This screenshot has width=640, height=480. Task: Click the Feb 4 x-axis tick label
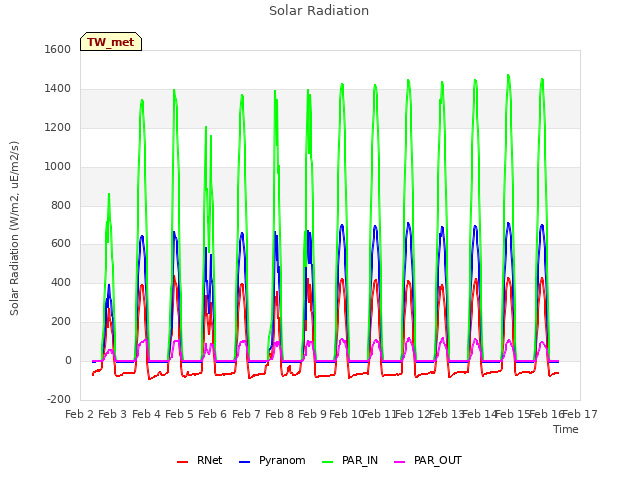[147, 414]
